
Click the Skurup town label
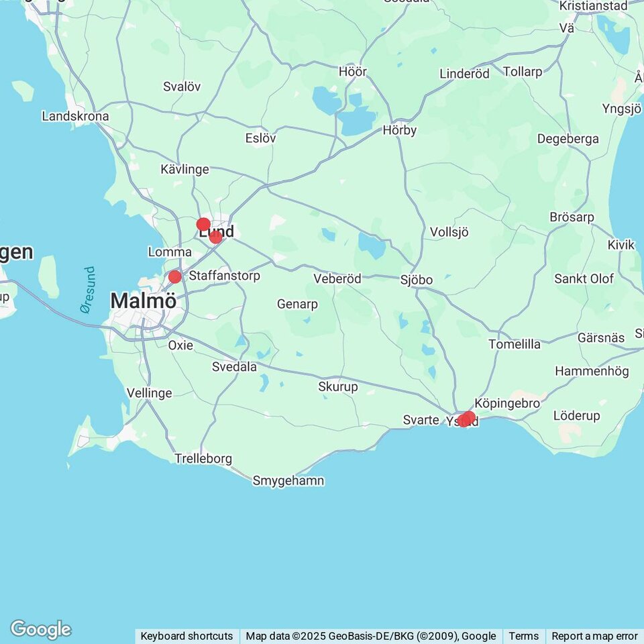(x=338, y=387)
